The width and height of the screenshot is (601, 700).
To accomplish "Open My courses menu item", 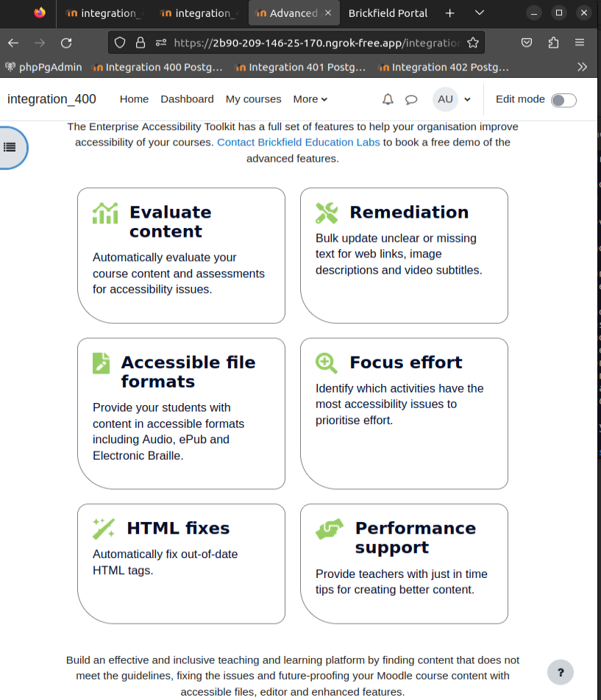I will (x=253, y=99).
